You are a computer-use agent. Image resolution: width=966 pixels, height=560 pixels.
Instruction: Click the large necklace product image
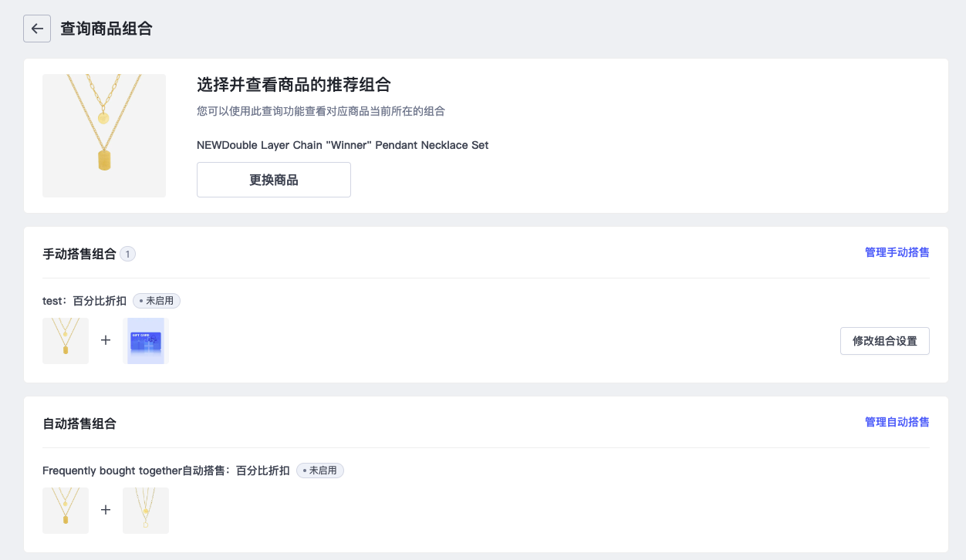(104, 136)
